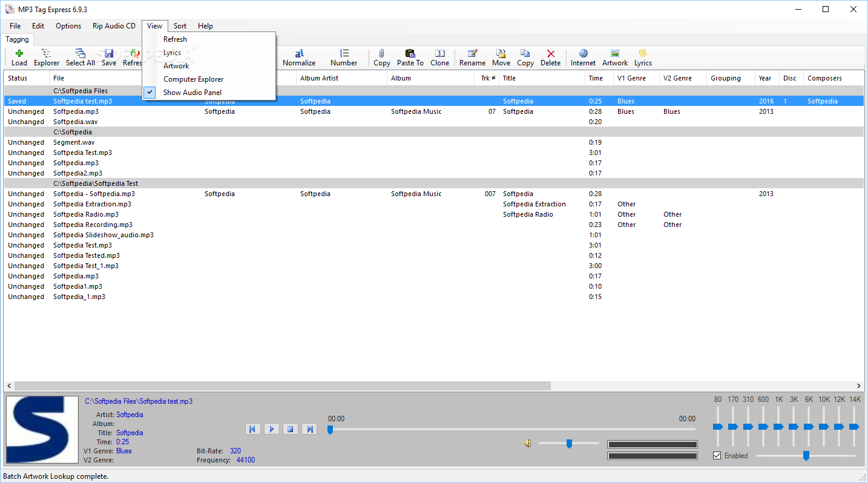Click the Select All toolbar icon
Viewport: 868px width, 483px height.
pyautogui.click(x=80, y=54)
